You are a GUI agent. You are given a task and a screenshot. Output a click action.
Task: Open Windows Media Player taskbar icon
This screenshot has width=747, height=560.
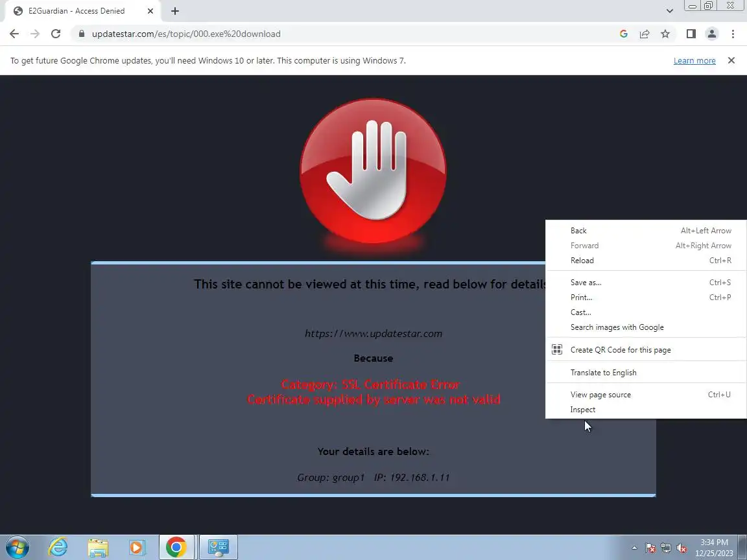coord(137,547)
